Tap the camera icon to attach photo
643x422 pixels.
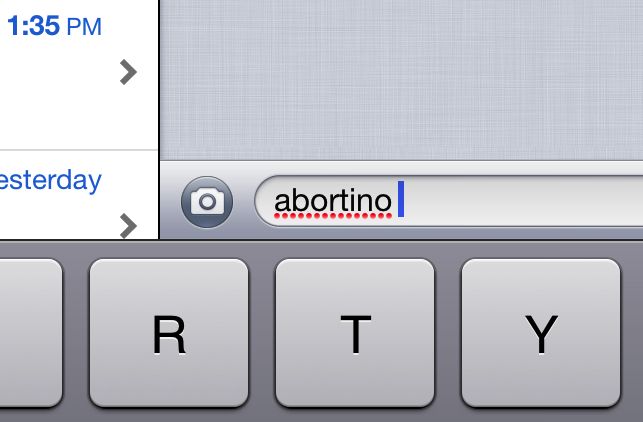pyautogui.click(x=207, y=202)
